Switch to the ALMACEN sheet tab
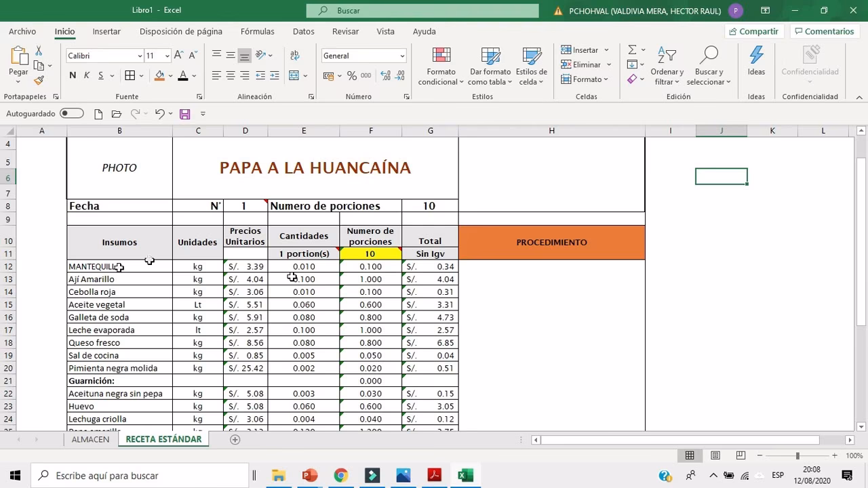 (x=90, y=439)
